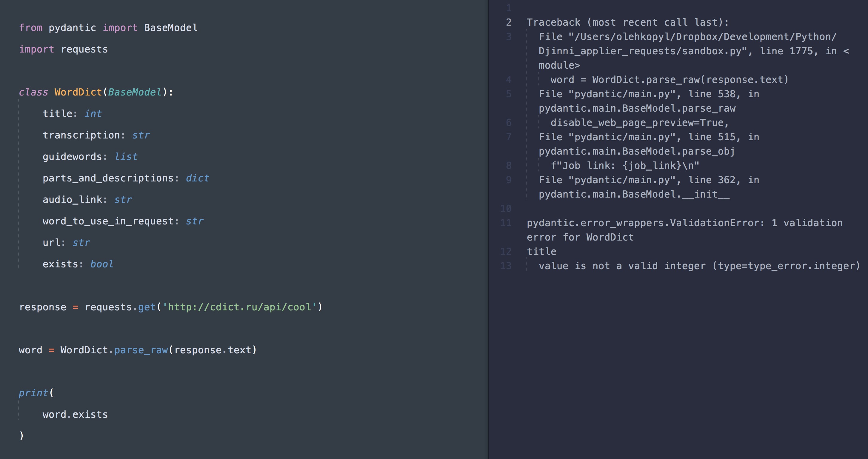Image resolution: width=868 pixels, height=459 pixels.
Task: Click the print function name
Action: (x=33, y=393)
